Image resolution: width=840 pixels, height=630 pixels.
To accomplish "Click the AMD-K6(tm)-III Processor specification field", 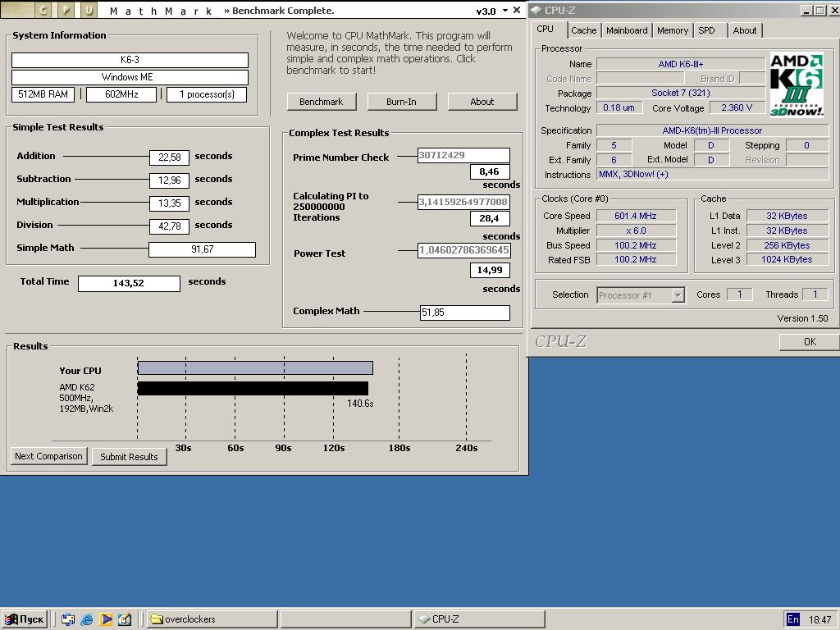I will point(713,130).
